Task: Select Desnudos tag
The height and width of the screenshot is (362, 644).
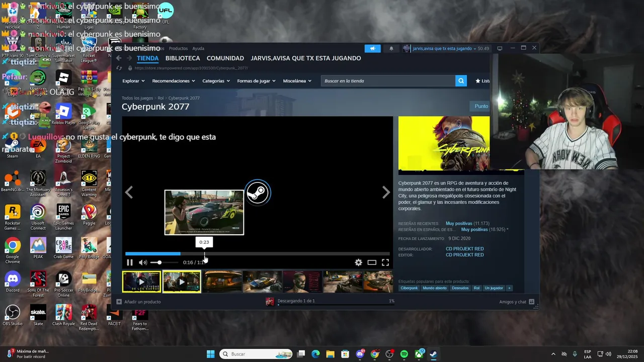Action: pos(460,288)
